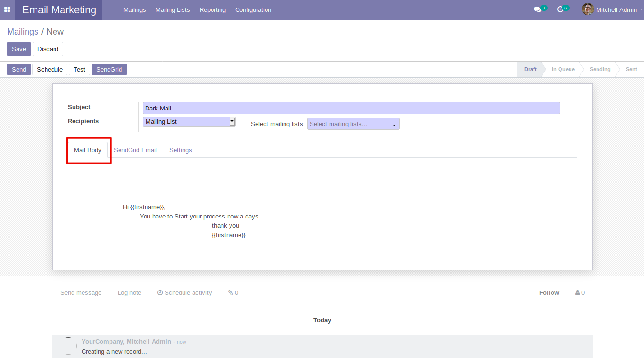The height and width of the screenshot is (364, 644).
Task: Click the attachments paperclip icon
Action: click(x=230, y=293)
